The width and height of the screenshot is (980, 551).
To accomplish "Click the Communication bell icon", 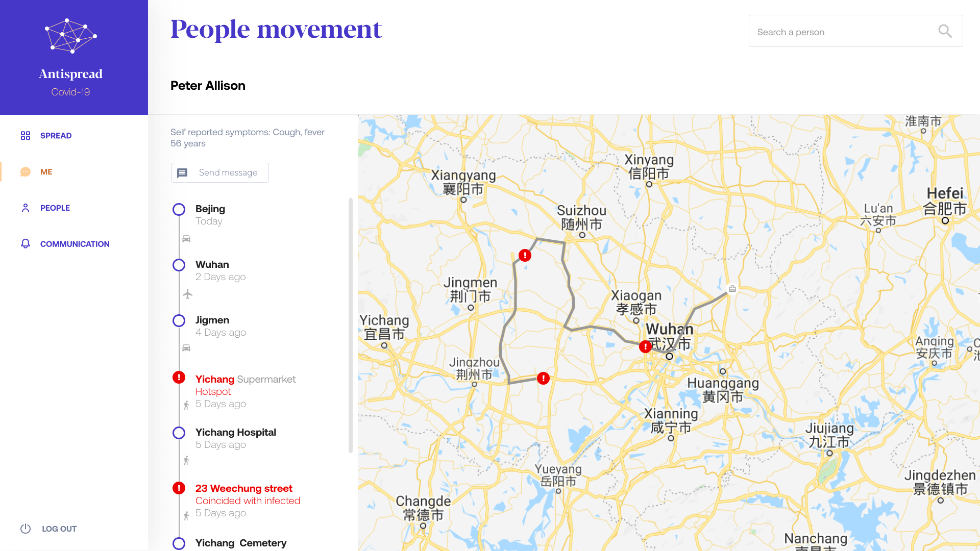I will [26, 244].
